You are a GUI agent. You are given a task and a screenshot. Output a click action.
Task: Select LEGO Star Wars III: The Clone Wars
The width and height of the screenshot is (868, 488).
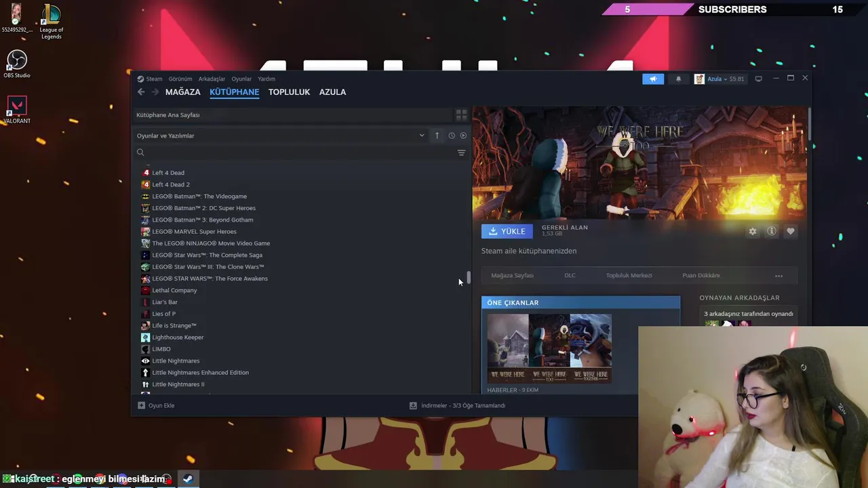click(208, 267)
